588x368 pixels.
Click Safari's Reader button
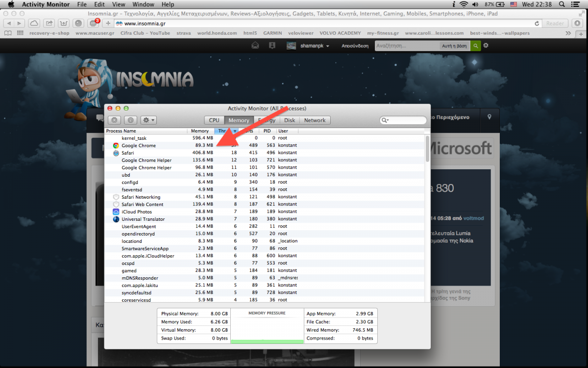click(555, 23)
